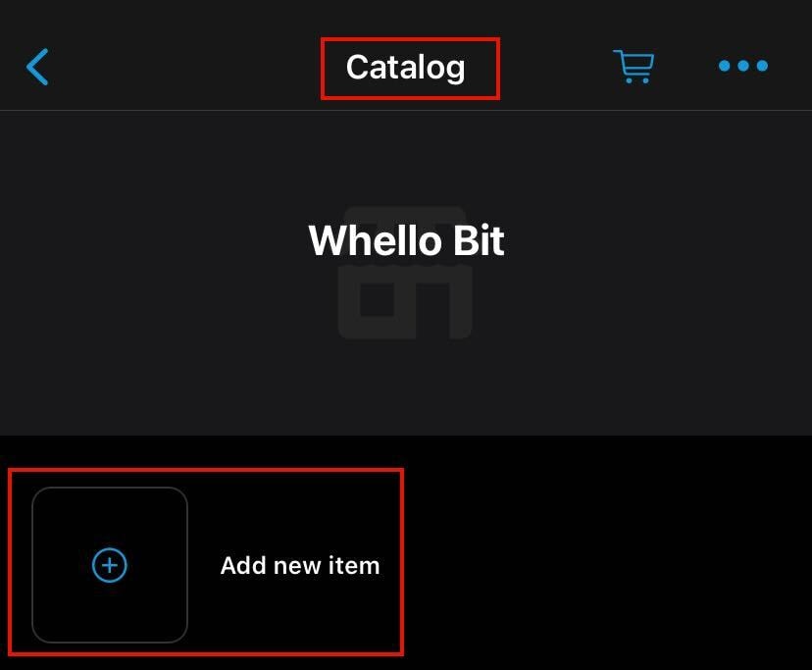The image size is (812, 670).
Task: Open the three-dot more options menu
Action: (x=742, y=67)
